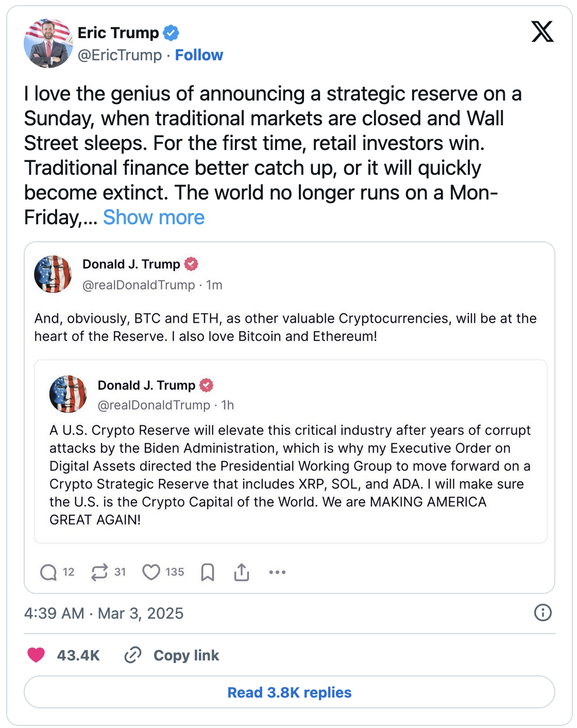The height and width of the screenshot is (728, 577).
Task: Expand tweet text with Show more
Action: coord(154,217)
